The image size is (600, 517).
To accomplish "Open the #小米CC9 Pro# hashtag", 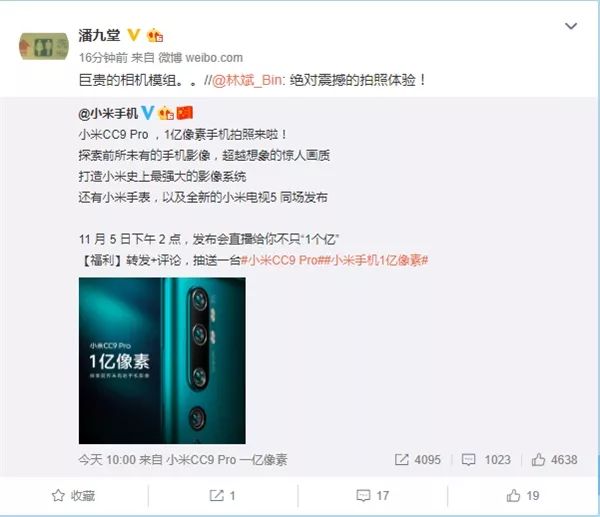I will pos(282,260).
